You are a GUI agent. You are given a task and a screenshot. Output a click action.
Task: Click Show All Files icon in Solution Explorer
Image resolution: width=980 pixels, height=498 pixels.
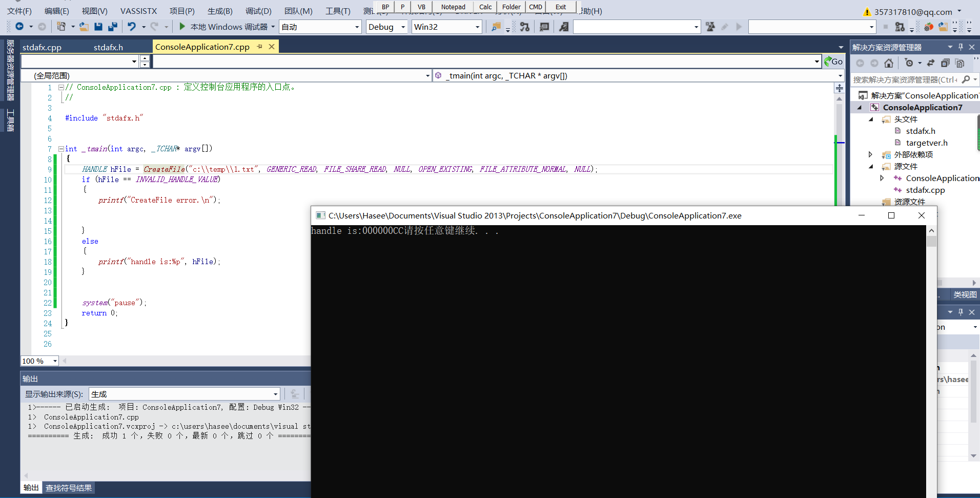pos(960,63)
